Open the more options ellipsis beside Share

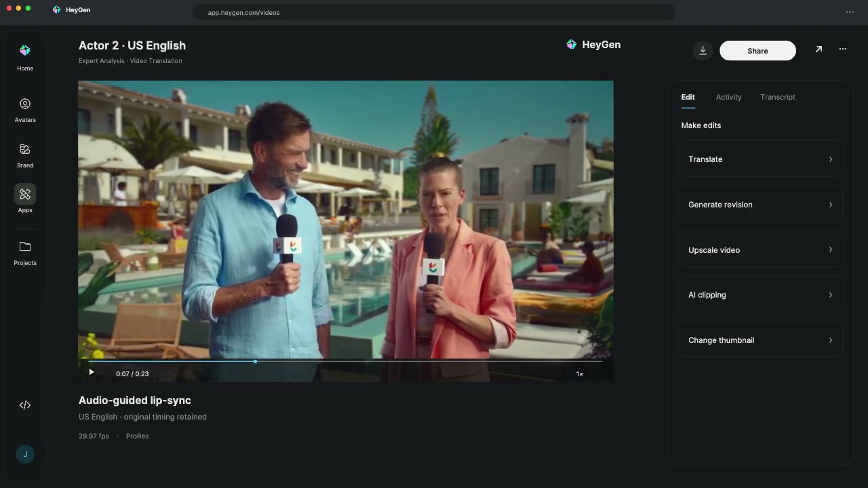843,49
